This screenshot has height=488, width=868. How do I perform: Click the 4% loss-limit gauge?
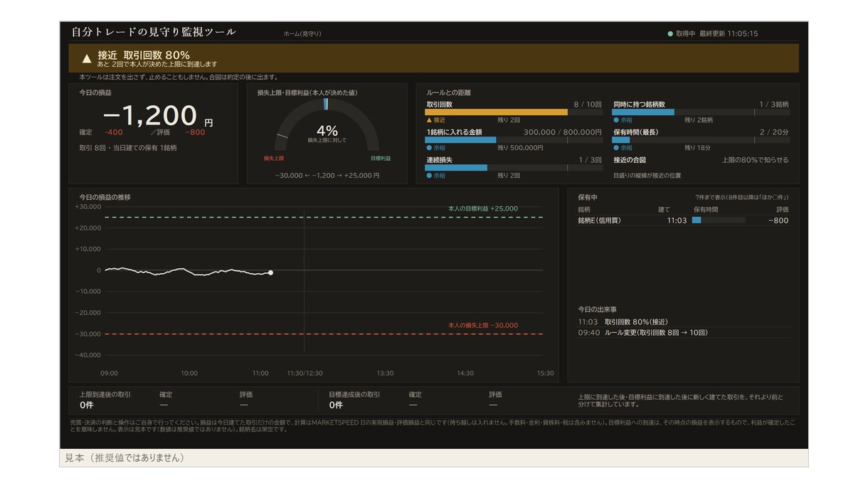[327, 132]
